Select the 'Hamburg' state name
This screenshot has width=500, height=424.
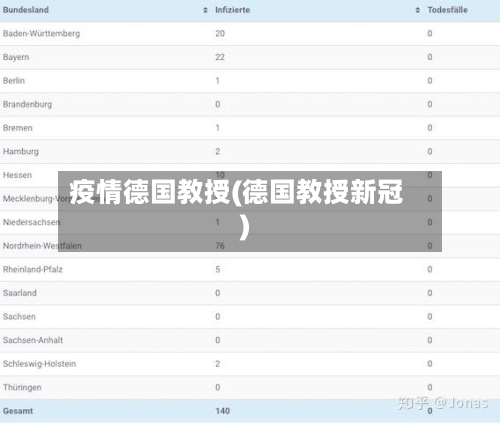[21, 152]
